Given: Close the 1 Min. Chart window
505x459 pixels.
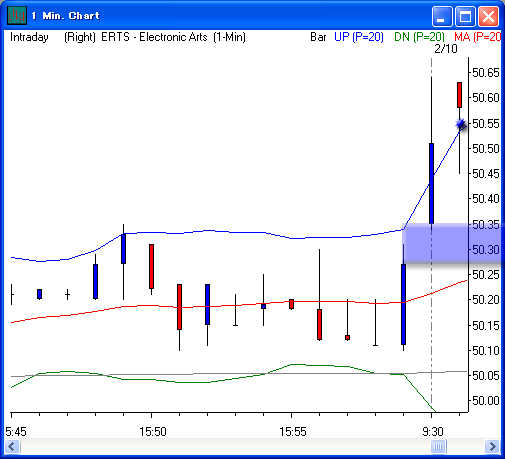Looking at the screenshot, I should point(488,16).
